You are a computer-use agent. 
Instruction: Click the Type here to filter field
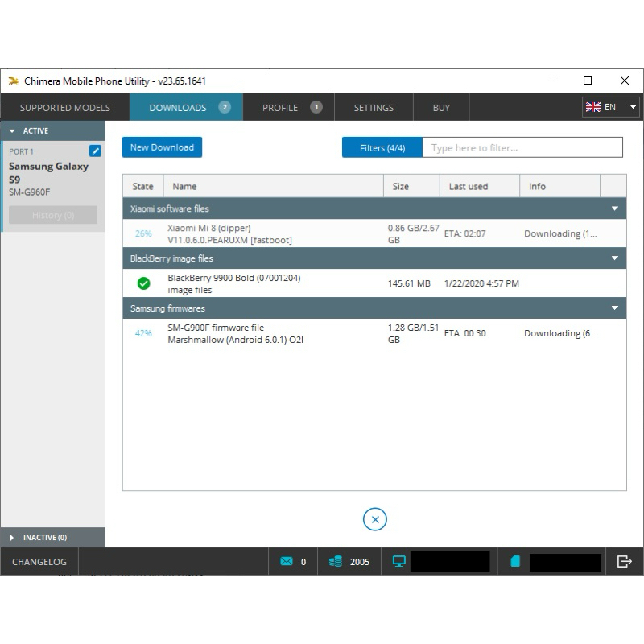click(x=522, y=148)
